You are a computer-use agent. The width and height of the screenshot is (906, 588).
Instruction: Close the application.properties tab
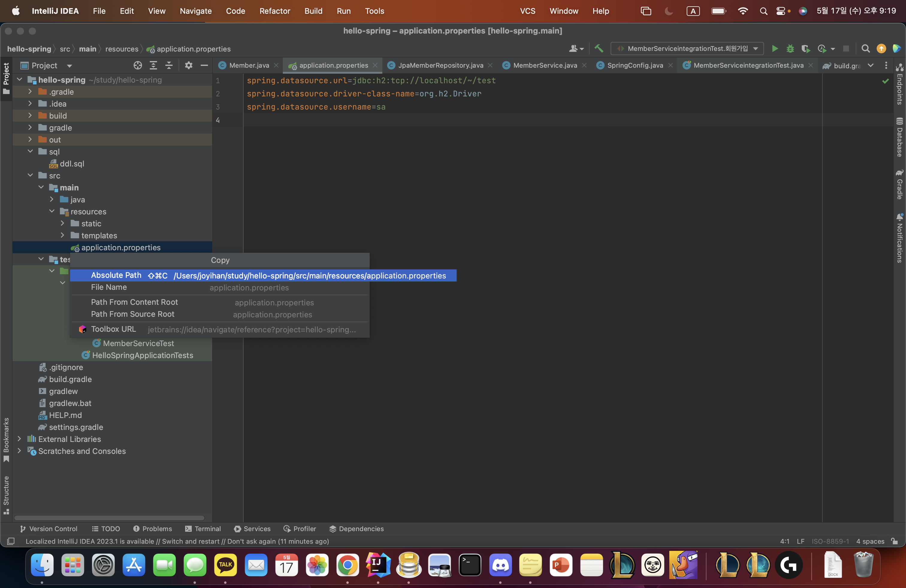375,66
